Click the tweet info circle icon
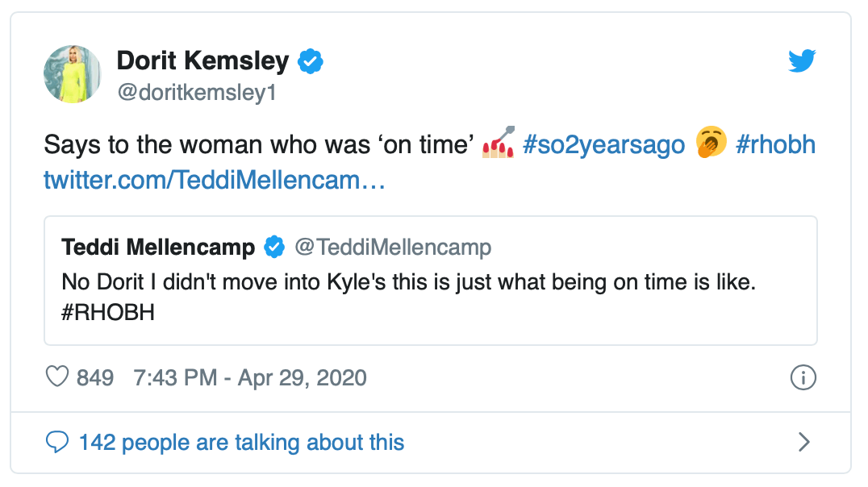 tap(803, 377)
